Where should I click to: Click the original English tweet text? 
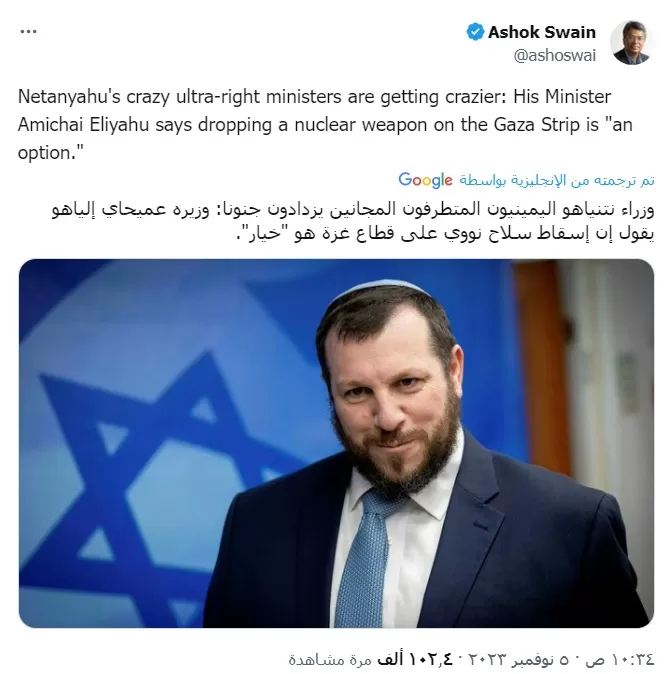pos(325,125)
